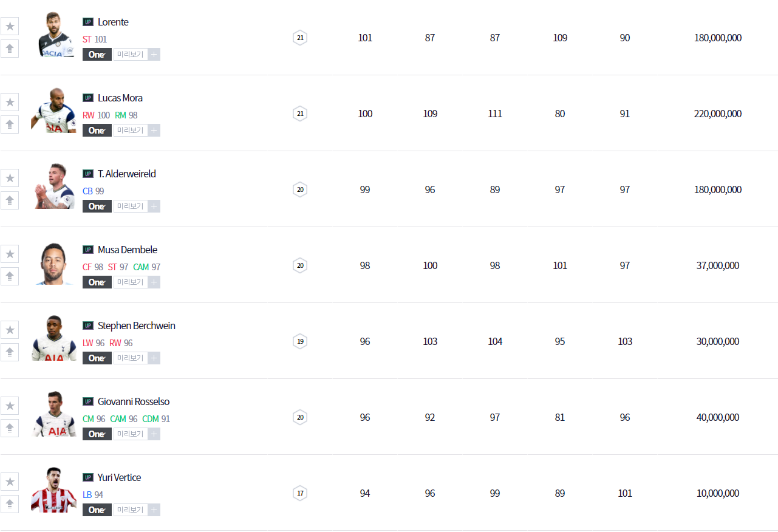
Task: Click the UP season badge next to Yuri Vertice
Action: 88,477
